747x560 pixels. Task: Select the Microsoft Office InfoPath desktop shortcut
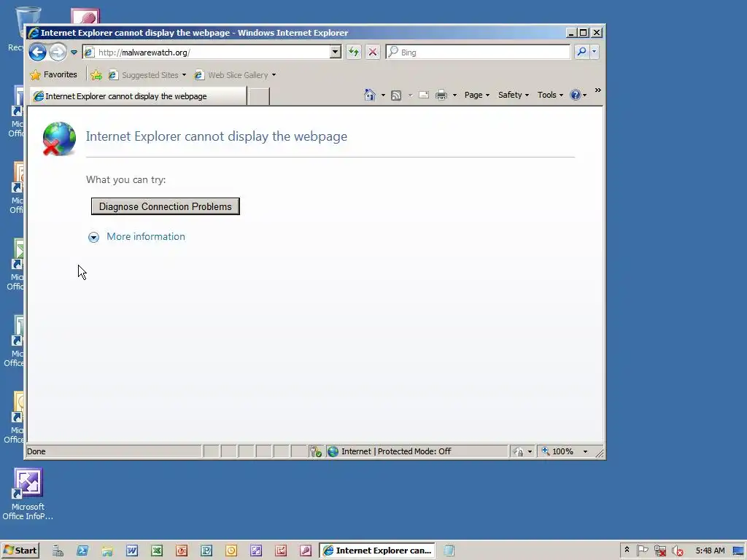click(x=28, y=494)
